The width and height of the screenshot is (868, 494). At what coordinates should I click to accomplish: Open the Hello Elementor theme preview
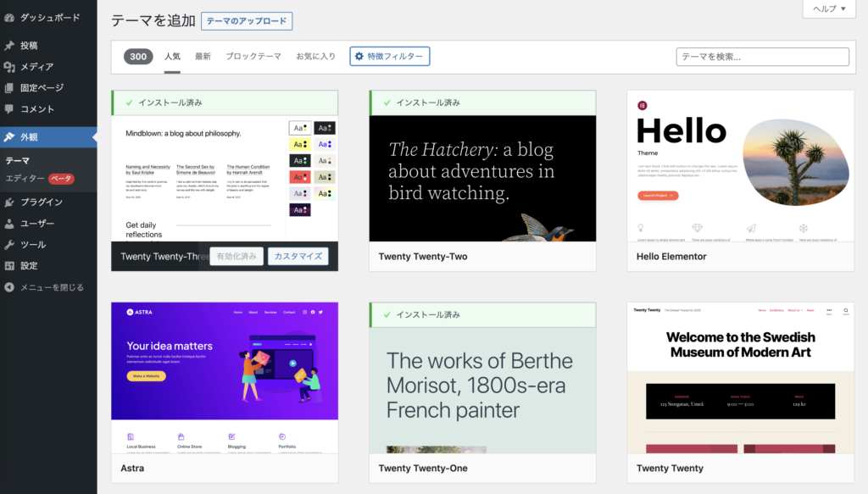pyautogui.click(x=740, y=166)
